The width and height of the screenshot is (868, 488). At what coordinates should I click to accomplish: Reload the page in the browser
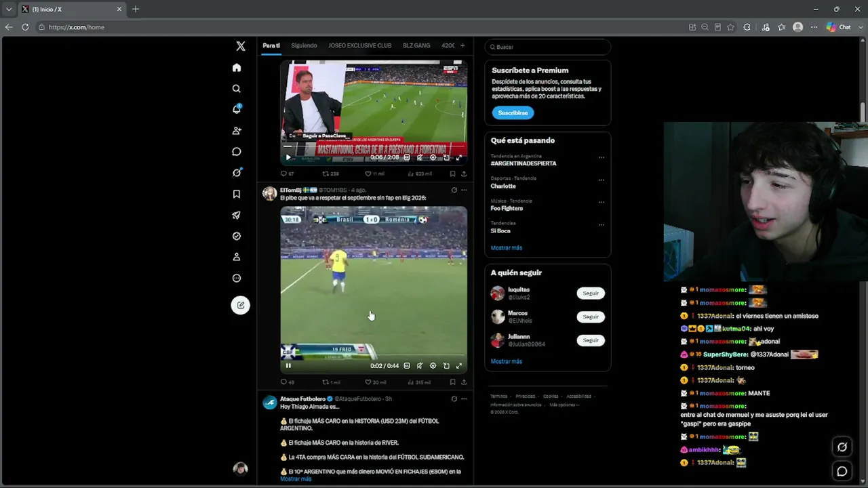coord(25,27)
